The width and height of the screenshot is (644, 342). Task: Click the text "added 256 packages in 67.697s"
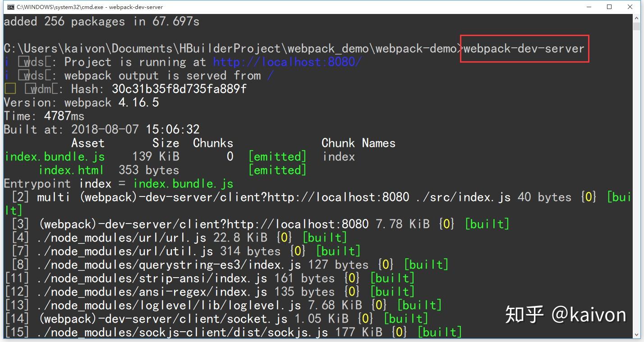click(x=101, y=21)
